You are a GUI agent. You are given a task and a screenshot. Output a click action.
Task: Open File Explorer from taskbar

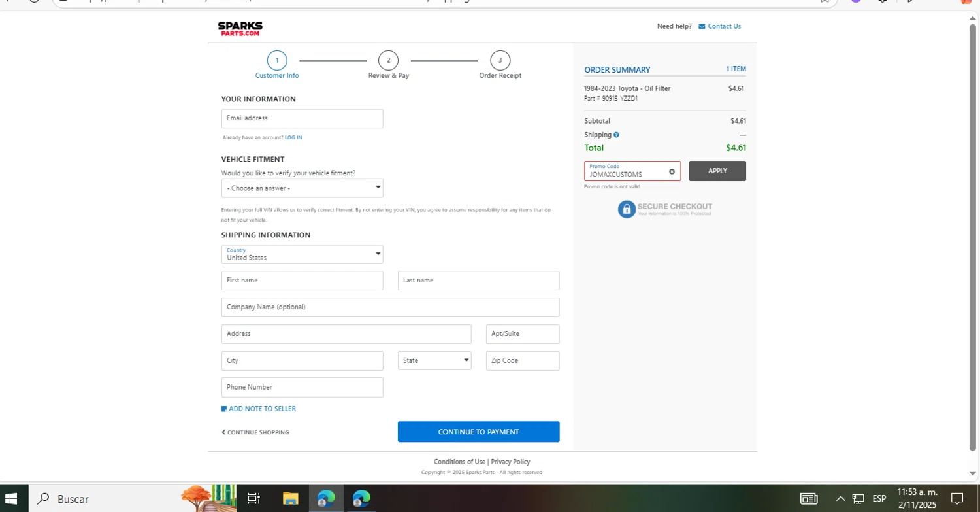(x=291, y=499)
